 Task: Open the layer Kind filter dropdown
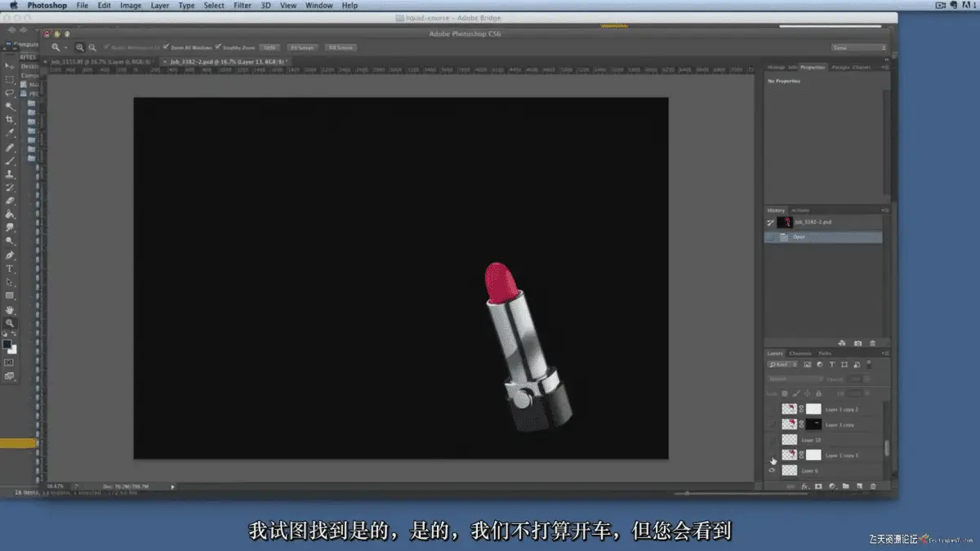click(782, 364)
